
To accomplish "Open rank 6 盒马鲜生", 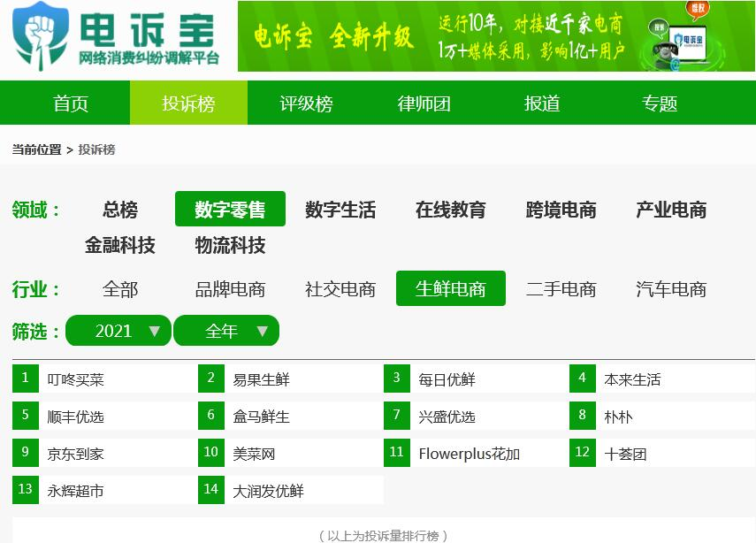I will [x=291, y=416].
